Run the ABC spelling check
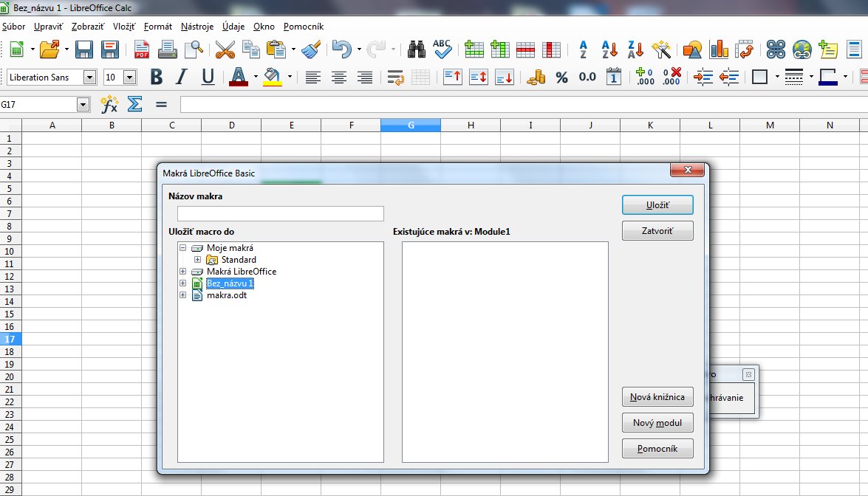868x496 pixels. tap(442, 49)
